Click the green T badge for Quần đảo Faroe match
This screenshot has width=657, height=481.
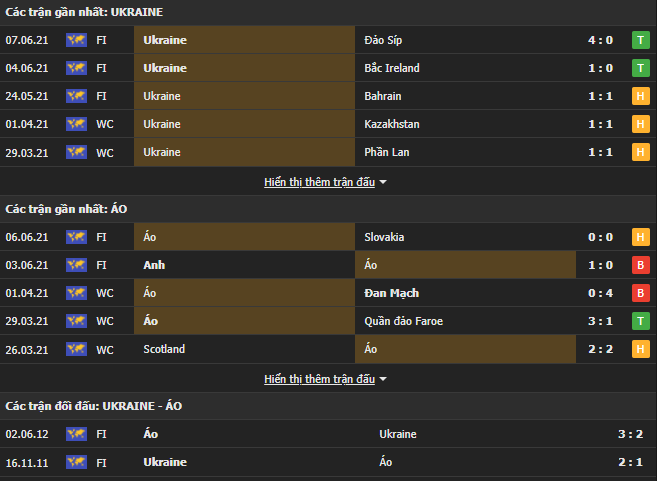[x=640, y=321]
